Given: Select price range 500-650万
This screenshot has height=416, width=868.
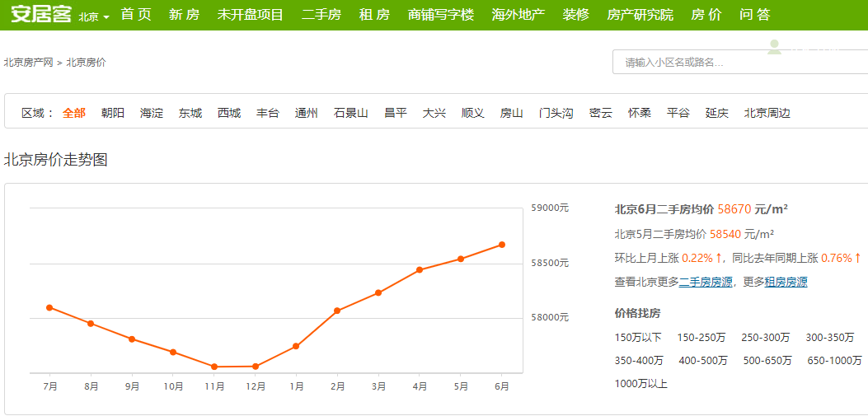Looking at the screenshot, I should pyautogui.click(x=767, y=361).
